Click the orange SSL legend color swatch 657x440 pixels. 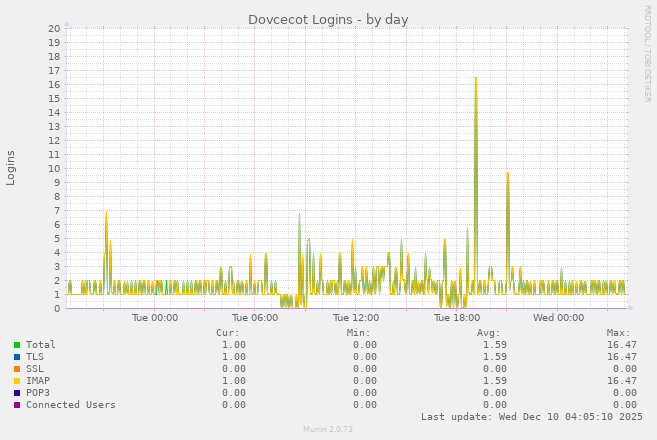point(17,369)
